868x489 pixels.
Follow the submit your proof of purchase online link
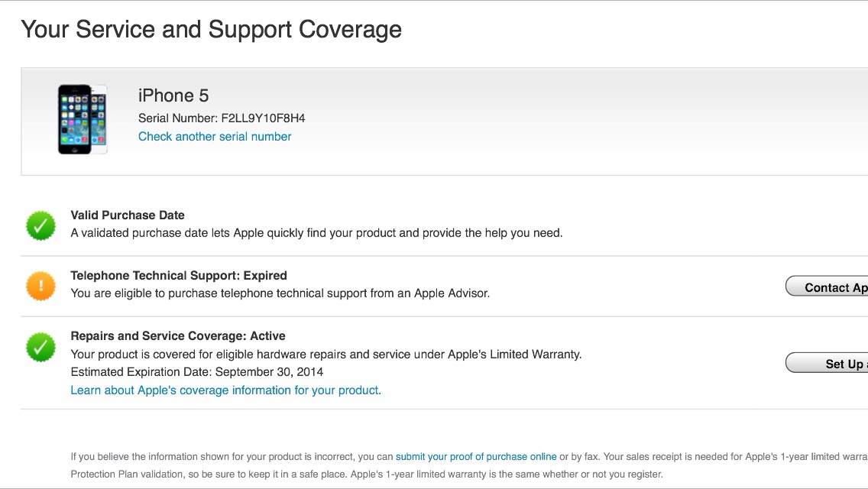coord(476,457)
